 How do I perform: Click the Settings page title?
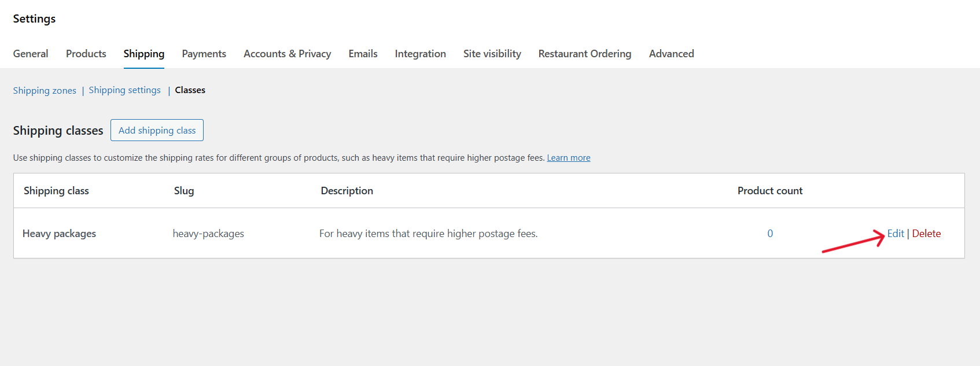[34, 19]
